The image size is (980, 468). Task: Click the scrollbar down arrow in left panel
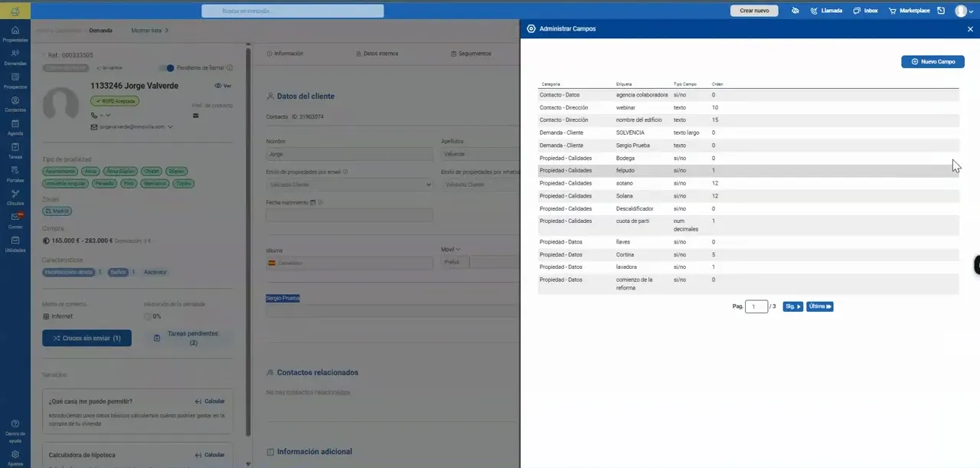247,463
